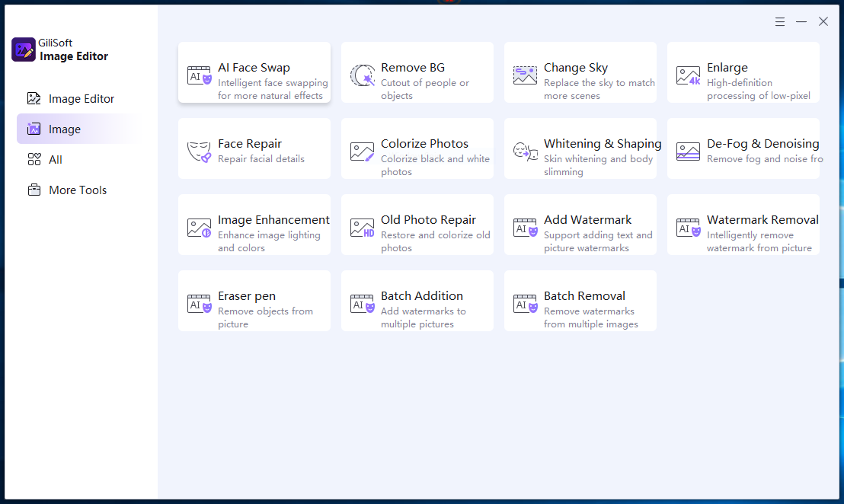Image resolution: width=844 pixels, height=504 pixels.
Task: Open Whitening & Shaping title
Action: click(603, 144)
